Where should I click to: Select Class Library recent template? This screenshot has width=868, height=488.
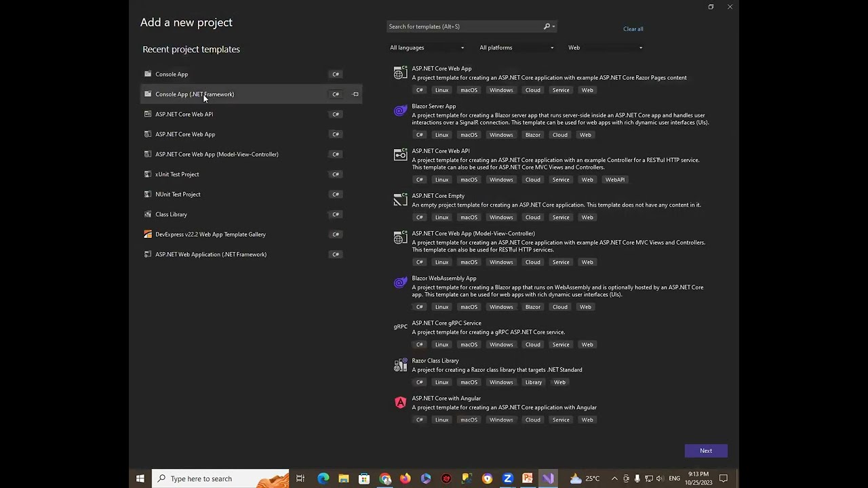(251, 214)
